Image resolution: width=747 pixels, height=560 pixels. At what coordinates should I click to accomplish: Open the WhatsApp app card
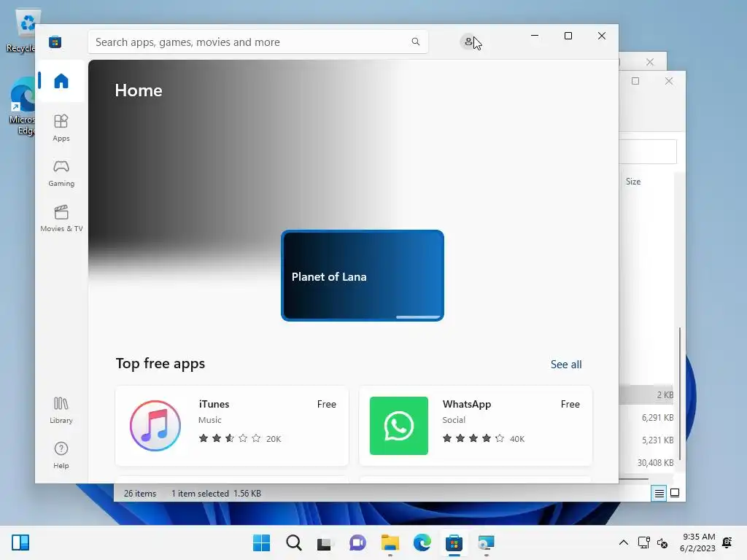(x=476, y=426)
